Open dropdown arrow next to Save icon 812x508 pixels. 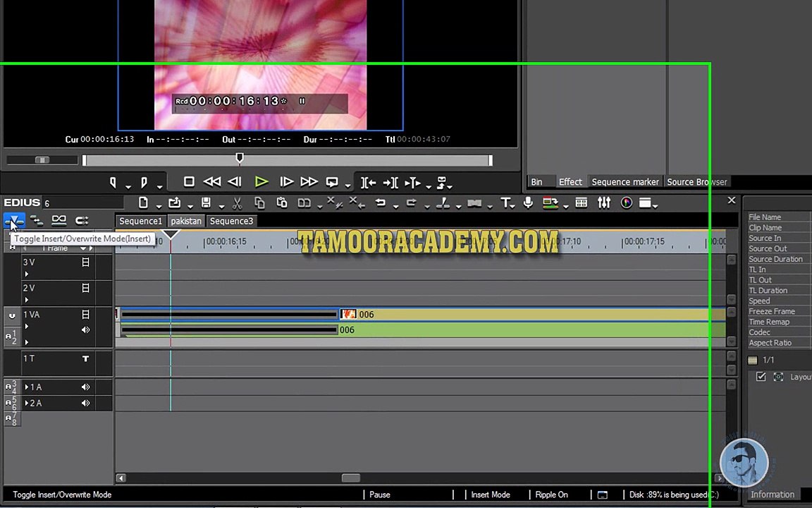[221, 206]
